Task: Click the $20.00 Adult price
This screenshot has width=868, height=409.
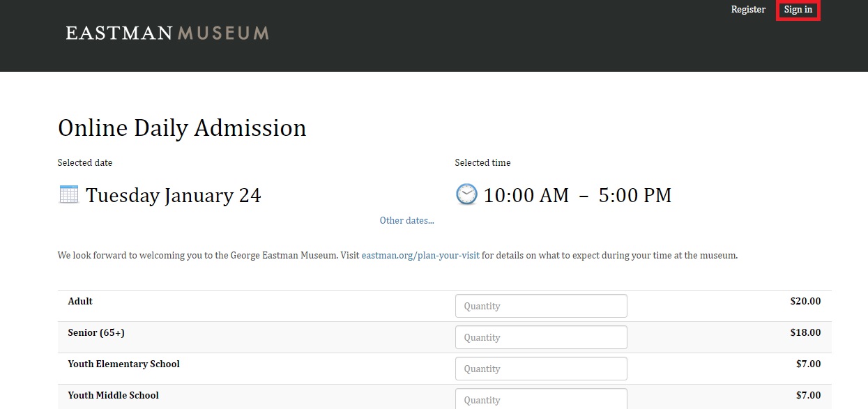Action: [x=805, y=301]
